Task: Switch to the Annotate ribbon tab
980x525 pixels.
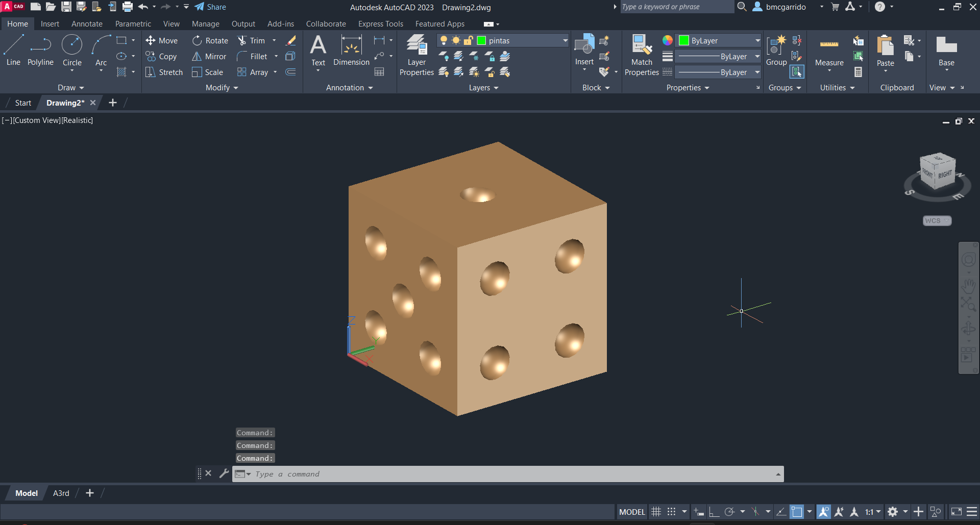Action: [87, 24]
